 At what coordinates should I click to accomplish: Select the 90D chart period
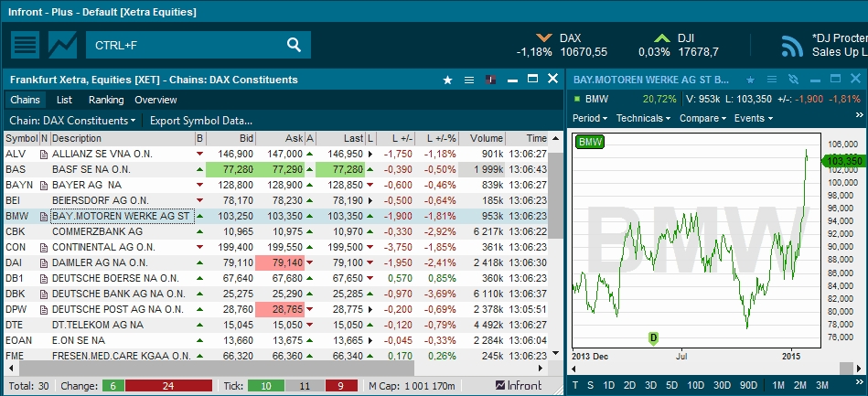click(x=748, y=385)
